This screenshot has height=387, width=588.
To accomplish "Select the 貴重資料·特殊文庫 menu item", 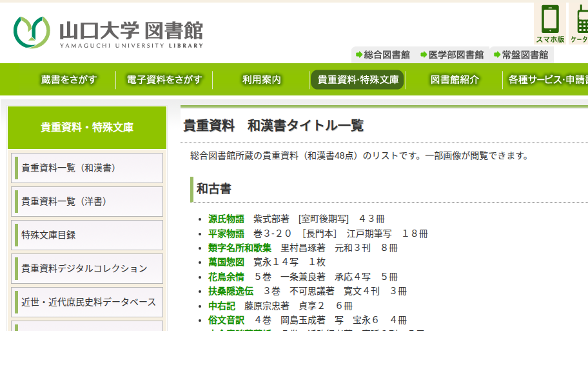I will (x=357, y=79).
